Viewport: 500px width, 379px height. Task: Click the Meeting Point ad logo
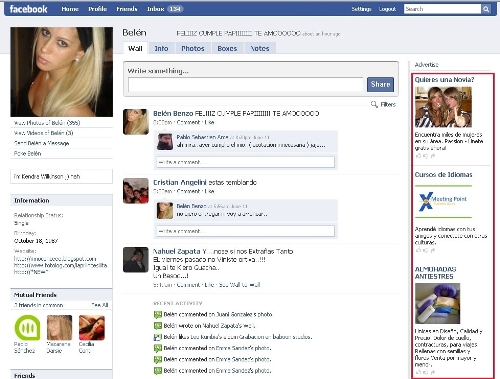coord(443,201)
